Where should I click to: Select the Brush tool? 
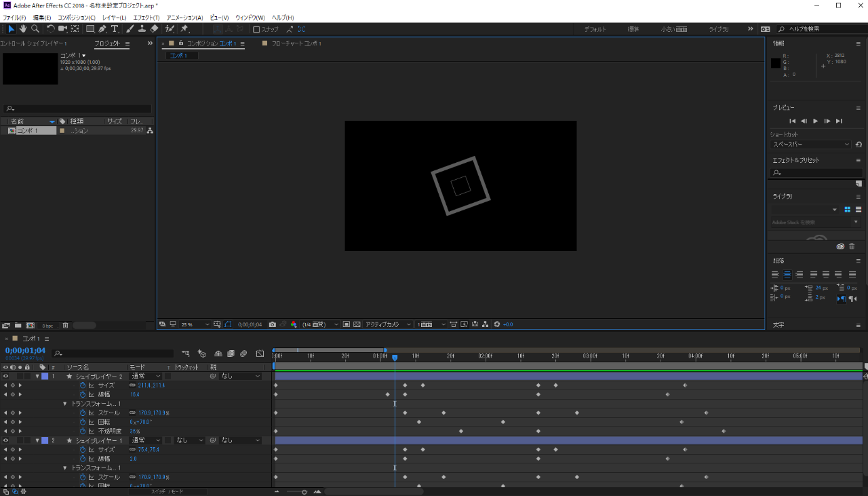tap(130, 29)
